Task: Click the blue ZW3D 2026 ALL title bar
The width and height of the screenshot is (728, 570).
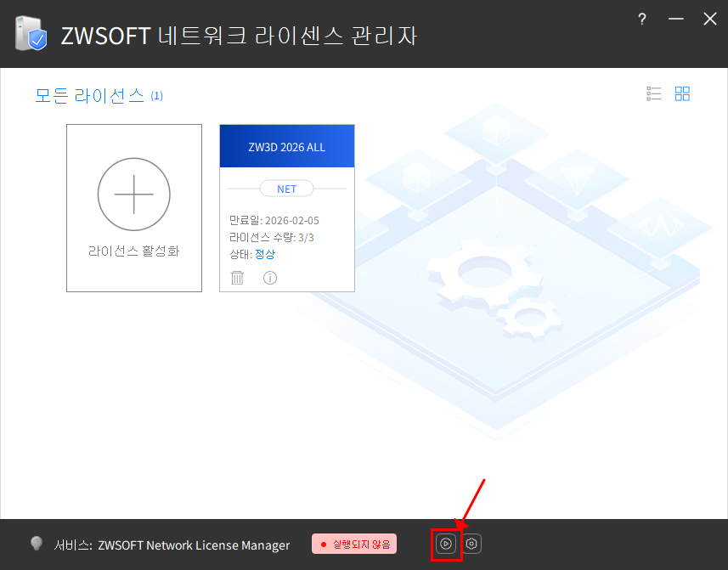Action: click(286, 145)
